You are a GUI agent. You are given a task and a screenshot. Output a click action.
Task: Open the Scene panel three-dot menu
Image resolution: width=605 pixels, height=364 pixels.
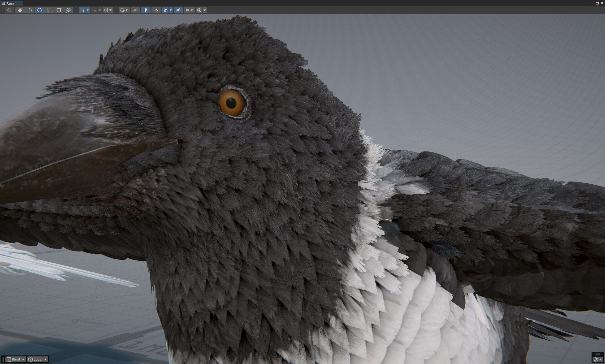point(592,3)
